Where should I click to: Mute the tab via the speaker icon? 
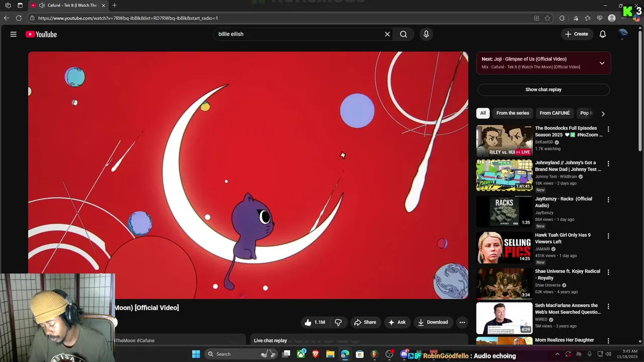[42, 6]
